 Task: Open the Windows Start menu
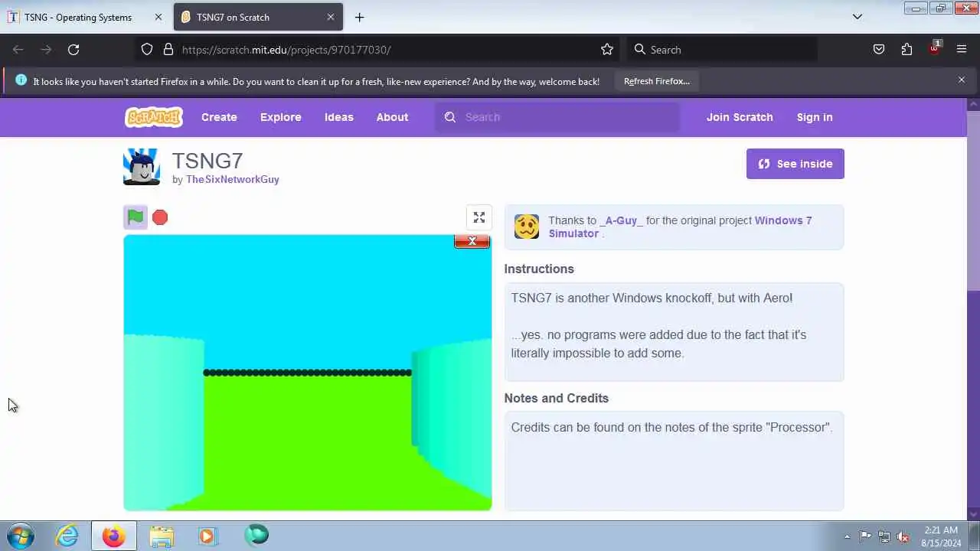(20, 536)
